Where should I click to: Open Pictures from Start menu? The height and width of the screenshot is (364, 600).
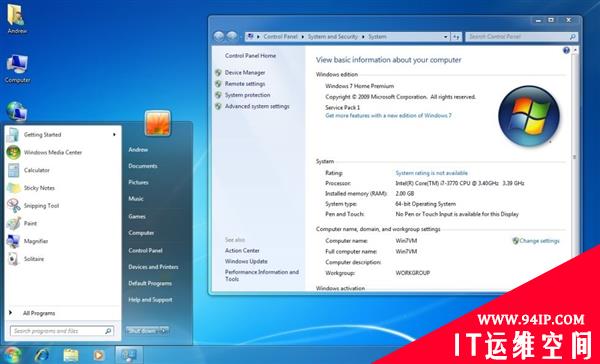[x=139, y=182]
